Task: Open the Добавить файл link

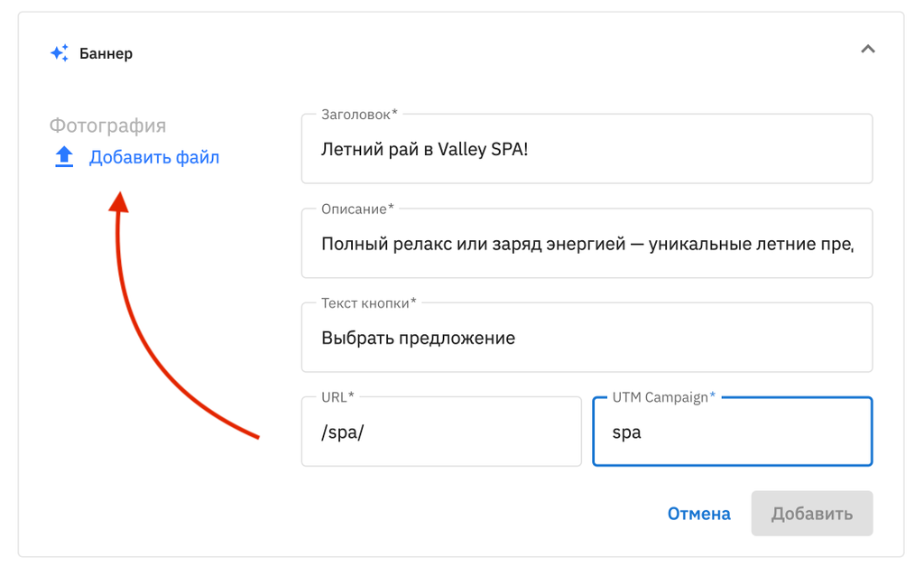Action: tap(153, 158)
